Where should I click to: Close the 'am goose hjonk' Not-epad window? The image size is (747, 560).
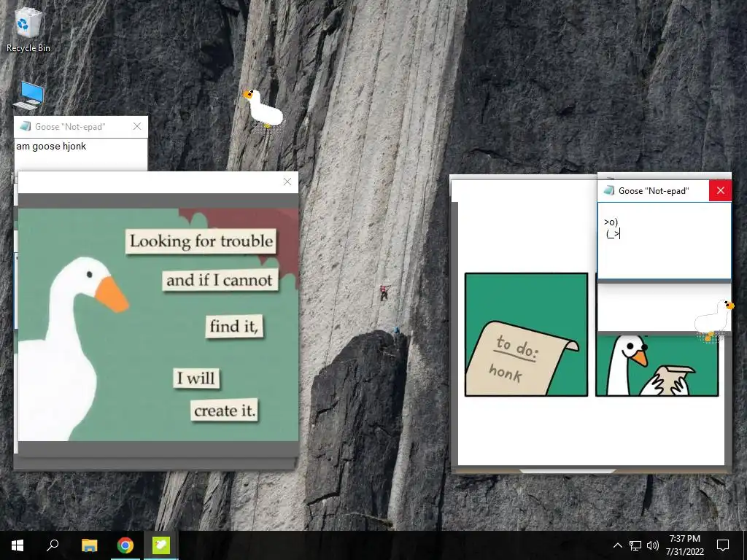137,126
